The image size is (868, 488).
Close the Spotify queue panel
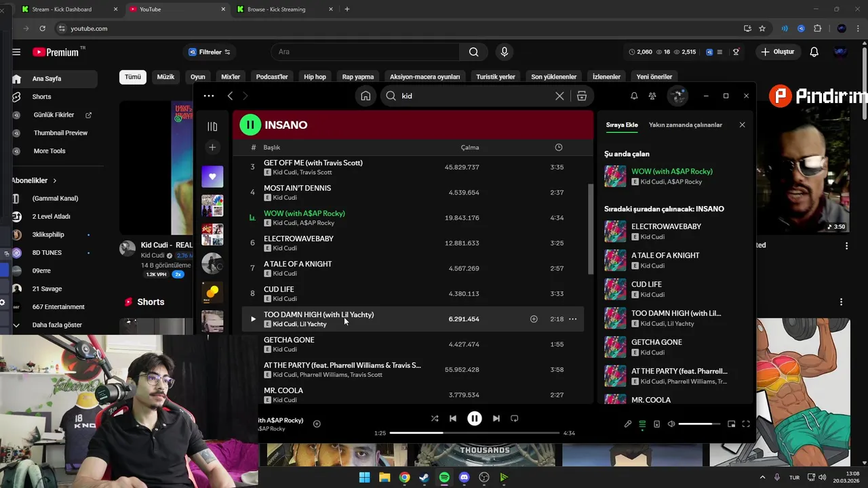[x=742, y=125]
